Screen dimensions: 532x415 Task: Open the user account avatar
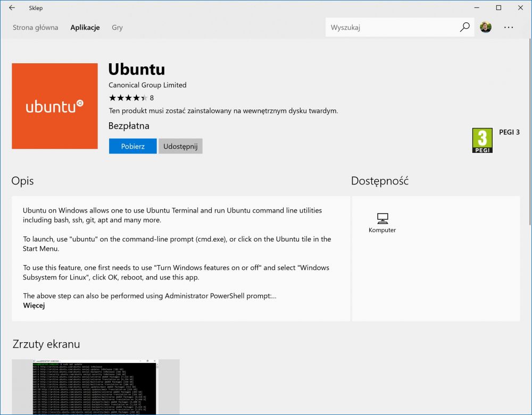click(486, 27)
